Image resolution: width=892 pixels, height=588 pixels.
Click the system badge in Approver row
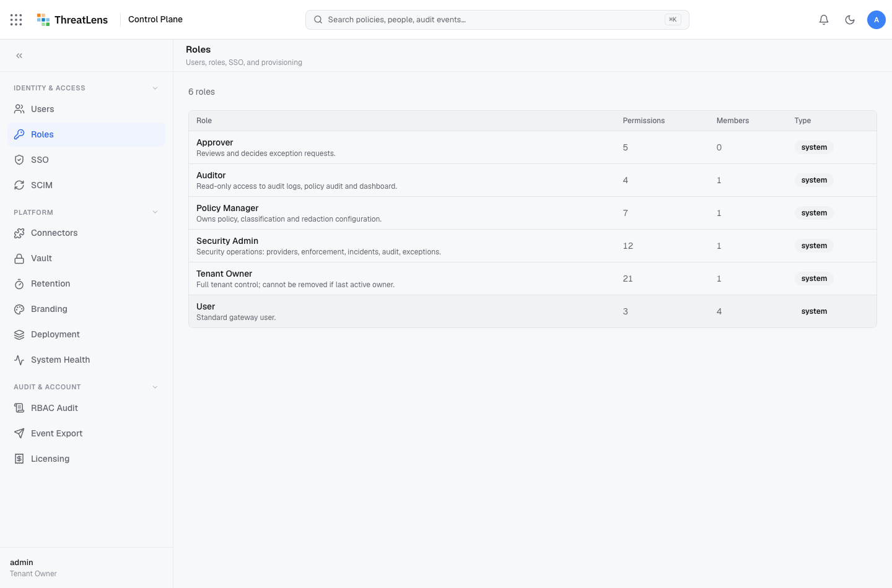click(814, 147)
